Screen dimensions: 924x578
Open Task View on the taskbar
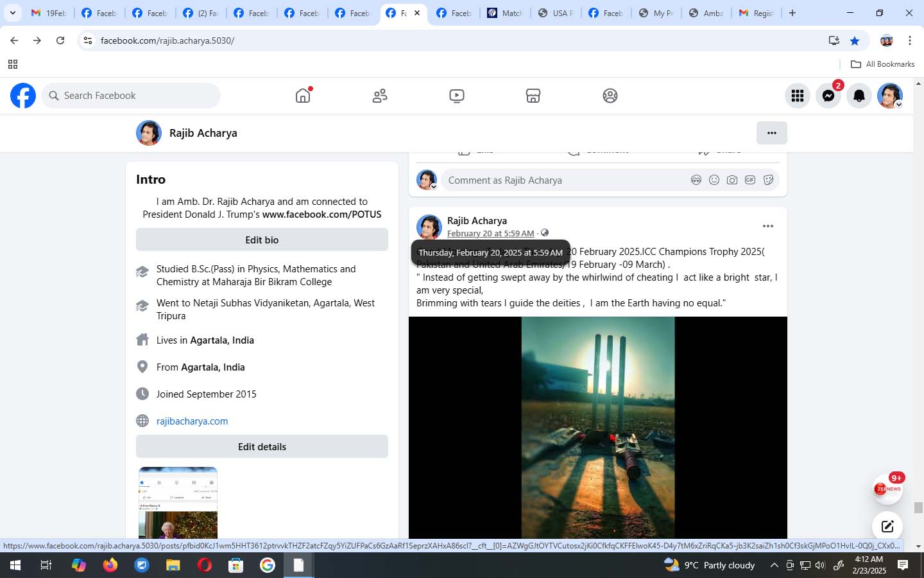46,565
